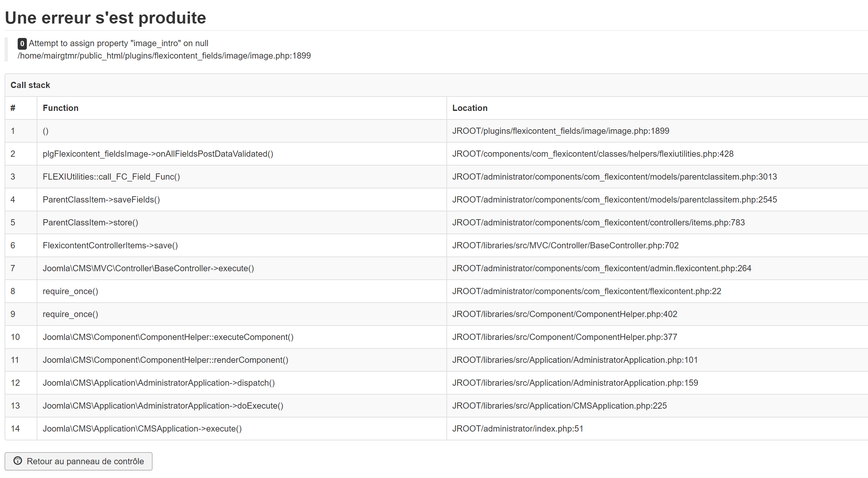This screenshot has width=868, height=478.
Task: Click FlexicontentControllerItems->save() in row 6
Action: 111,245
